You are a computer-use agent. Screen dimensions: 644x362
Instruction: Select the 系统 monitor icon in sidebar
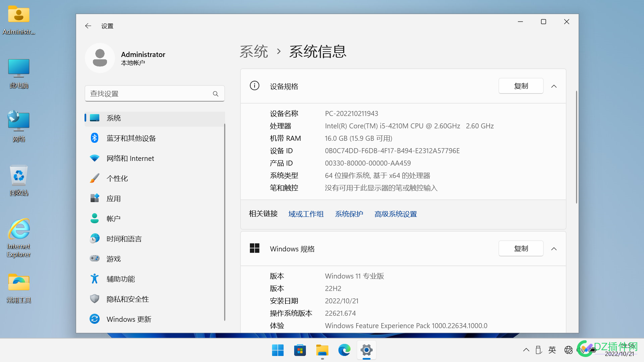(95, 118)
